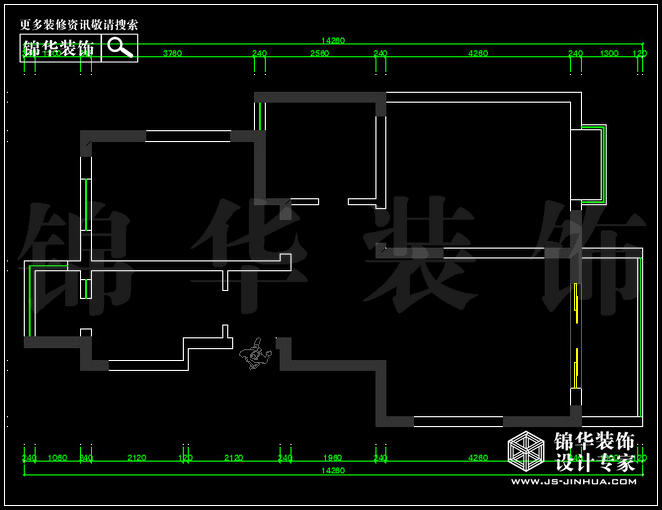662x510 pixels.
Task: Click the magnifying glass search icon
Action: pyautogui.click(x=120, y=47)
